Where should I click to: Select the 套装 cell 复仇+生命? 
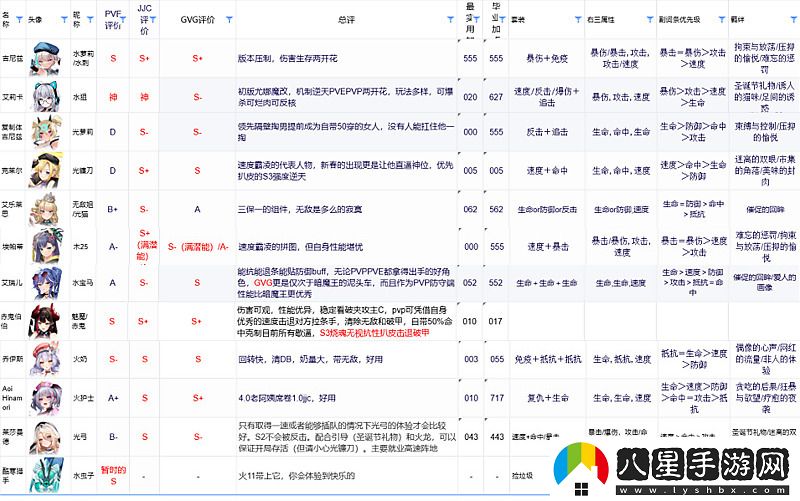(x=547, y=398)
